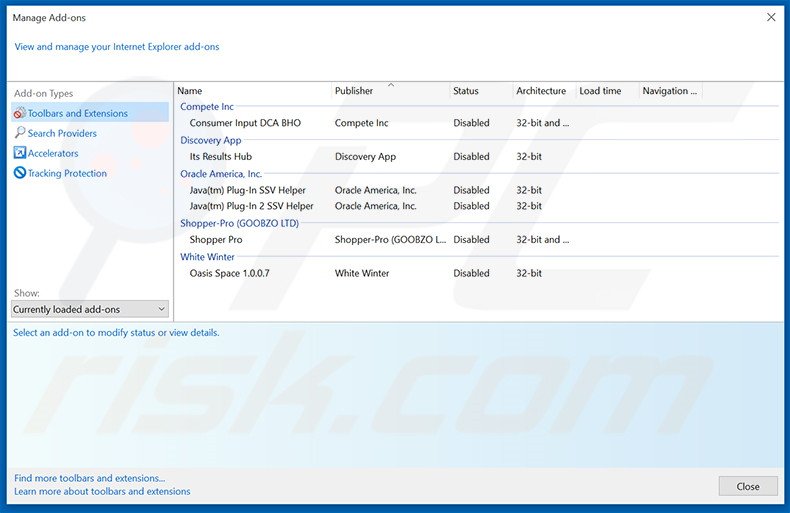This screenshot has width=790, height=513.
Task: Click Disabled status of Oasis Space
Action: coord(471,273)
